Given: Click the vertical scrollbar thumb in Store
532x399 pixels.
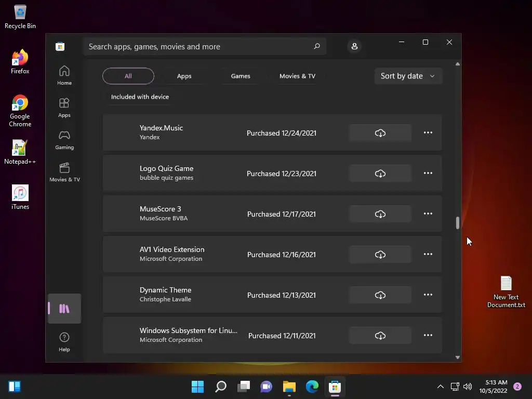Looking at the screenshot, I should 458,223.
